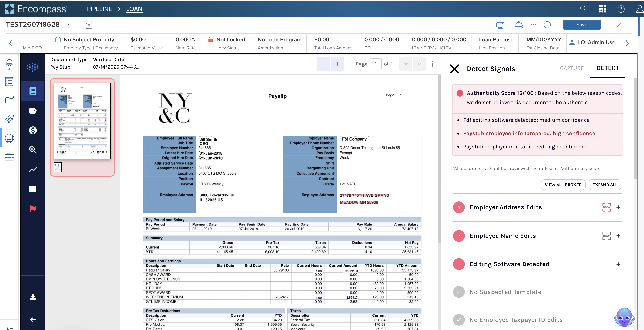This screenshot has height=330, width=644.
Task: Expand Employer Address Edits section
Action: (618, 207)
